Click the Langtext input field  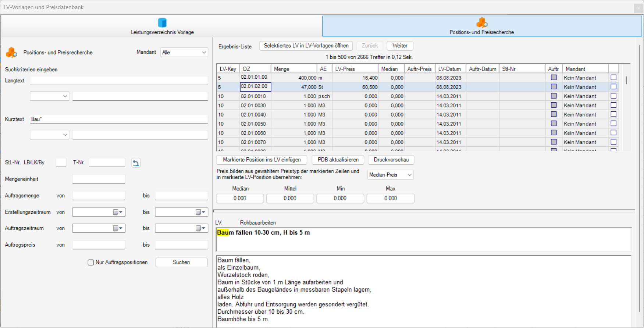[119, 81]
